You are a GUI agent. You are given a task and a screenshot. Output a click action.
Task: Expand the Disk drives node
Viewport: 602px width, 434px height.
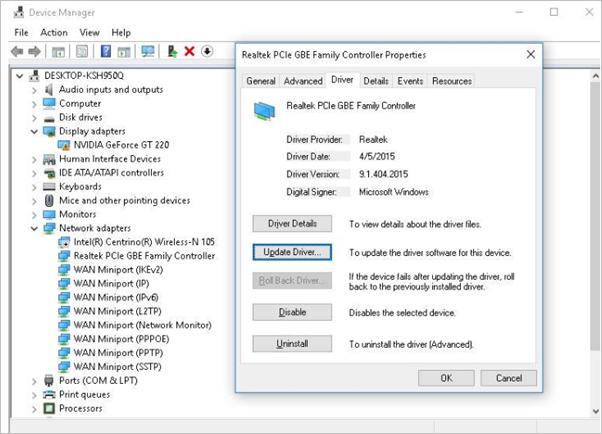[x=35, y=117]
